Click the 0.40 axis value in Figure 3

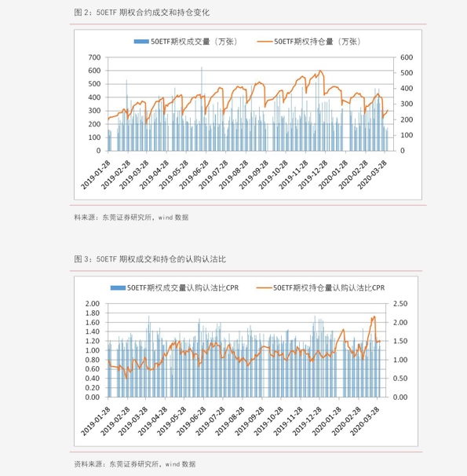coord(93,379)
